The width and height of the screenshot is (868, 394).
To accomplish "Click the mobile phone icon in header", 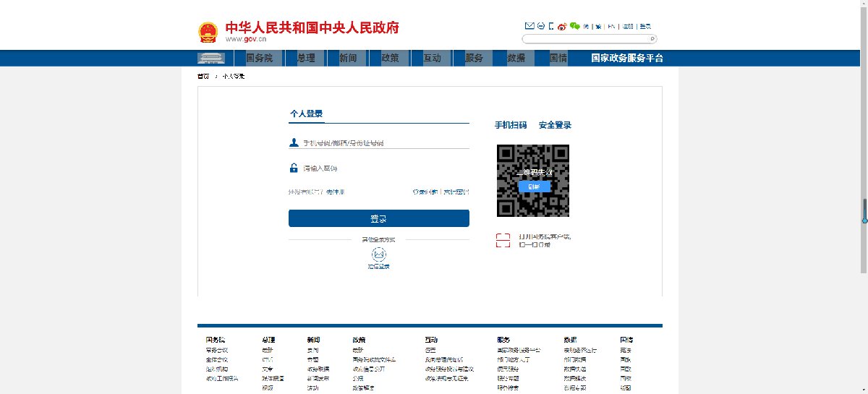I will pos(551,26).
